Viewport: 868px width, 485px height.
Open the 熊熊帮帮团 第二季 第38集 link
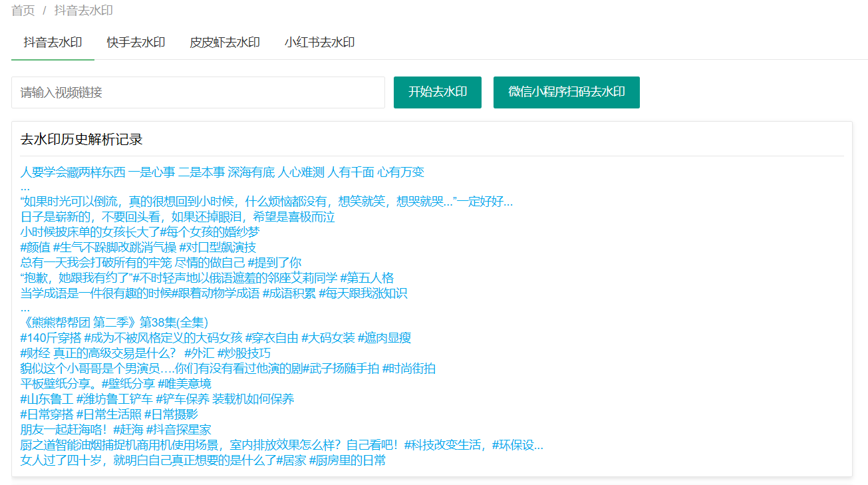tap(114, 322)
